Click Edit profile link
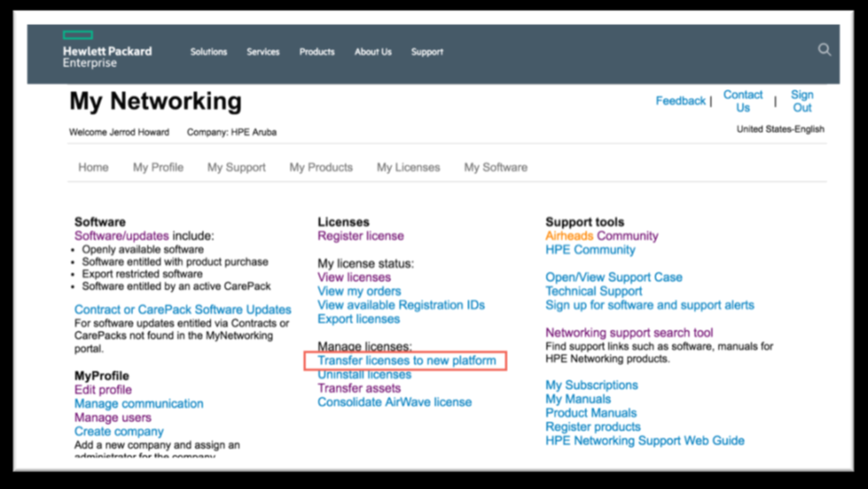The width and height of the screenshot is (868, 489). coord(103,390)
